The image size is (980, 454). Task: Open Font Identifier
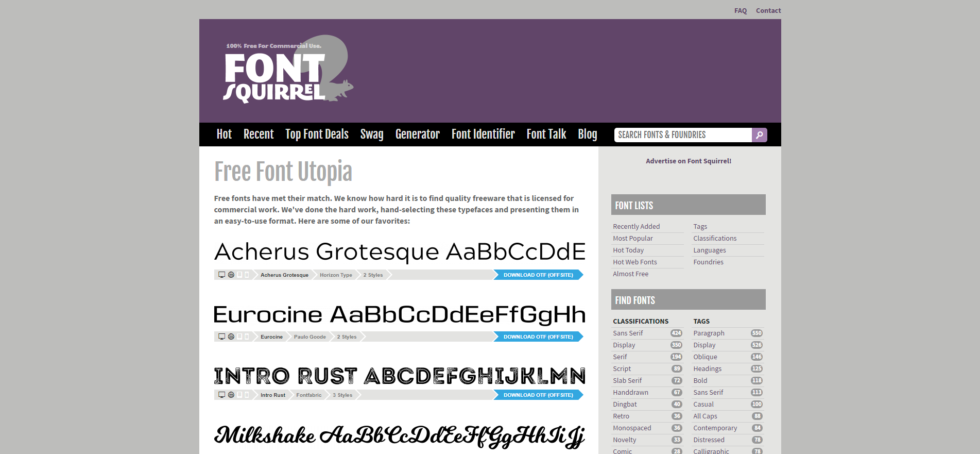coord(483,134)
